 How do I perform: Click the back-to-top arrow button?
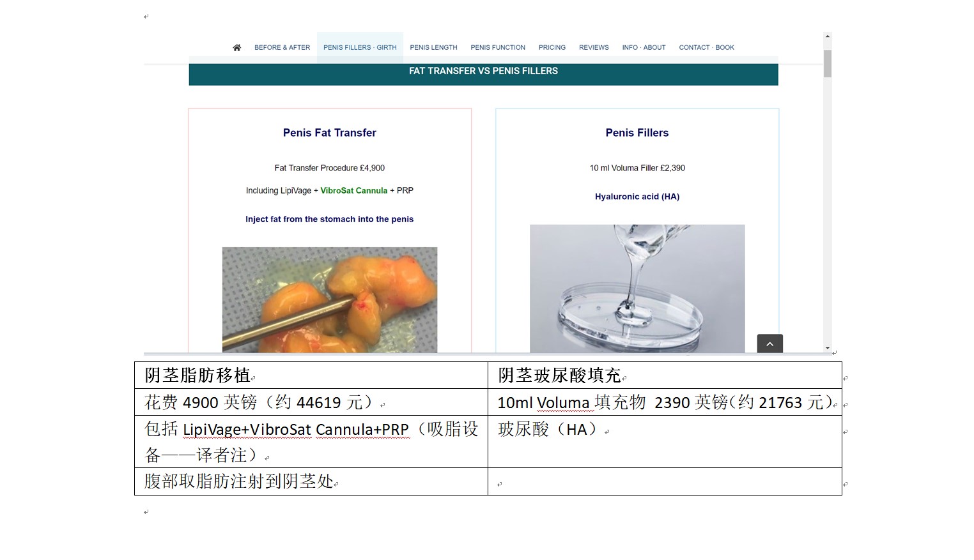click(x=769, y=344)
